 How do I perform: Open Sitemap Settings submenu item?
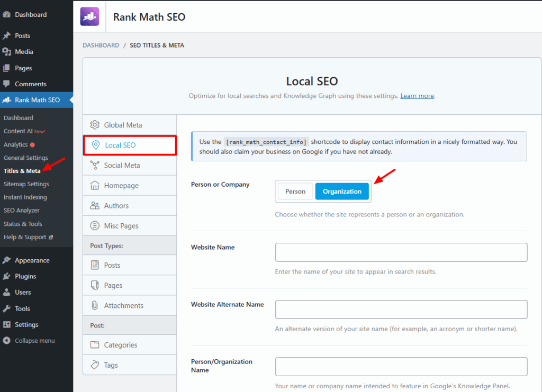[26, 184]
